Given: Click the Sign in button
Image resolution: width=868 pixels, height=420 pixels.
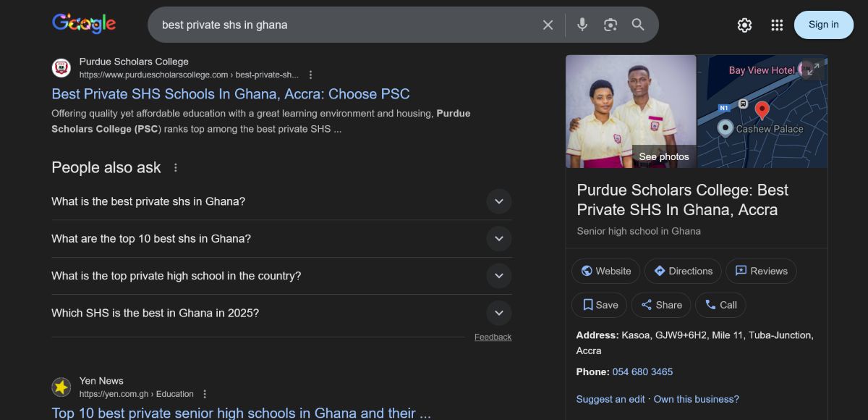Looking at the screenshot, I should 823,25.
